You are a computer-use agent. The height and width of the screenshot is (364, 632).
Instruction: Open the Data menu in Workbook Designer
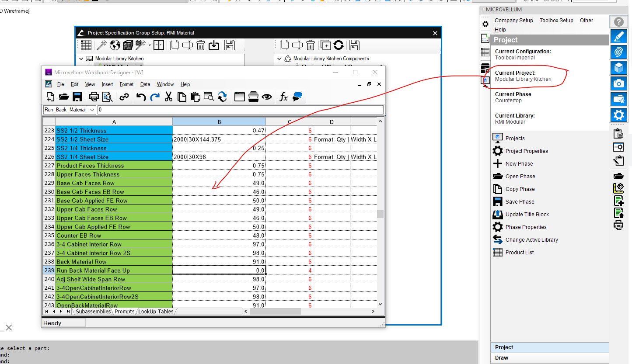tap(145, 84)
